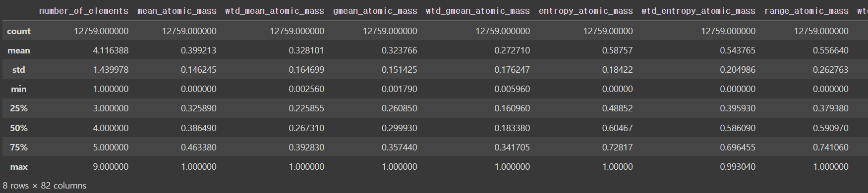Click the mean value 4.116388
The width and height of the screenshot is (868, 193).
111,50
